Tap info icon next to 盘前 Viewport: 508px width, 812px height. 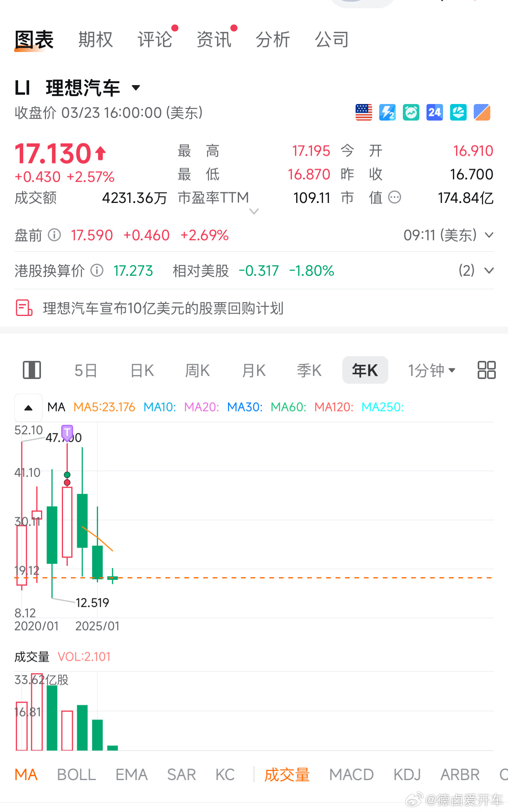(x=54, y=235)
